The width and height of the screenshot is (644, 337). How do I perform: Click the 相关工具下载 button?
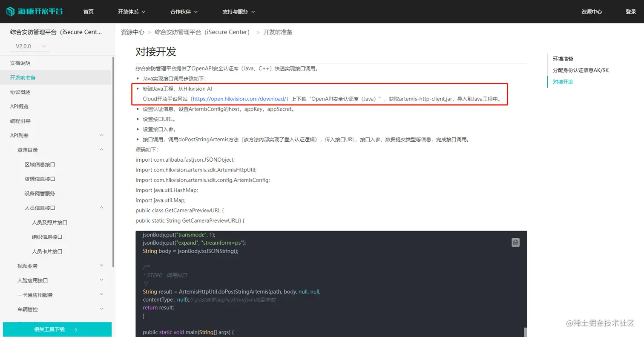[x=57, y=329]
